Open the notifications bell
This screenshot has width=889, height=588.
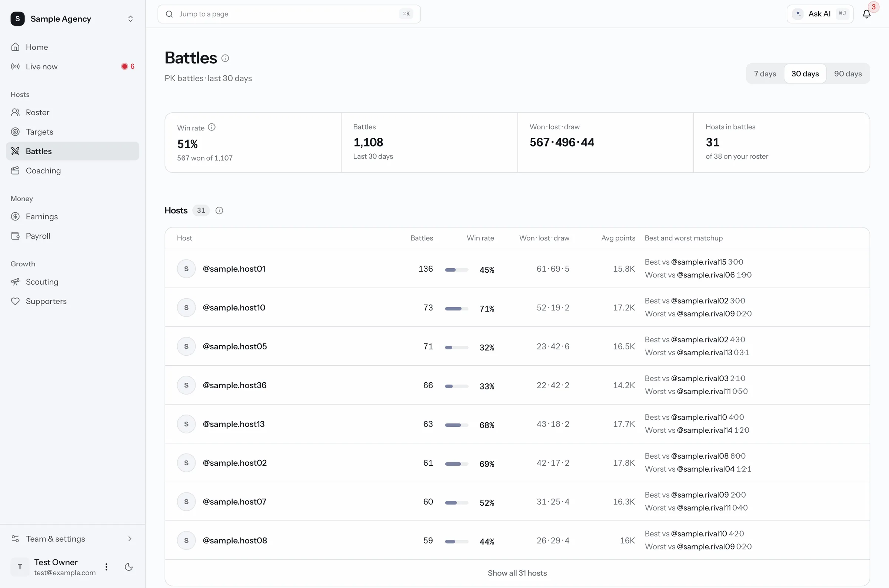866,14
